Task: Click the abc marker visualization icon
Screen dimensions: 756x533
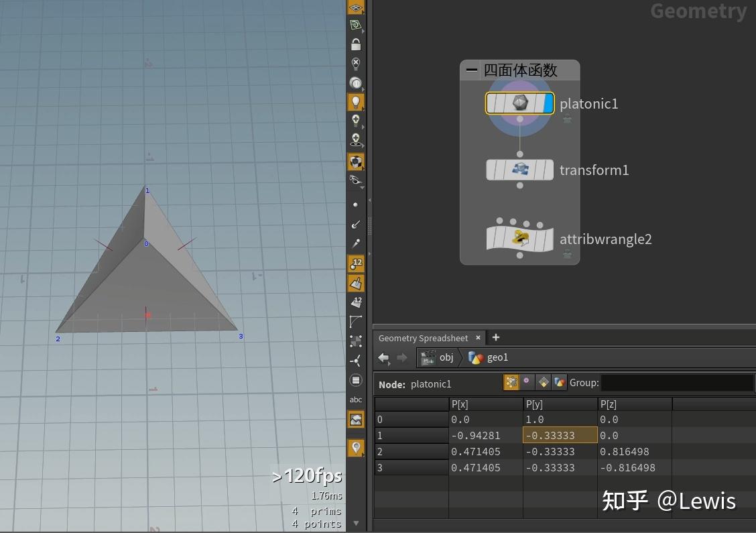Action: pyautogui.click(x=356, y=399)
